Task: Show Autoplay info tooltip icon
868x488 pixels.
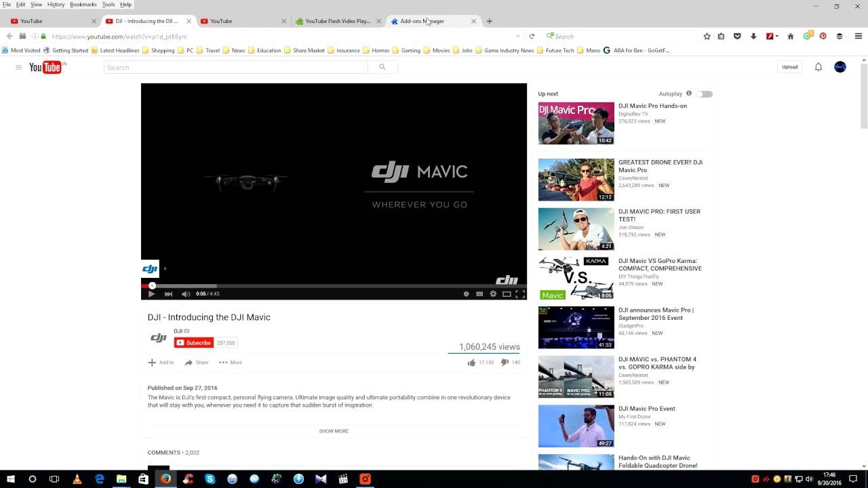Action: [x=689, y=94]
